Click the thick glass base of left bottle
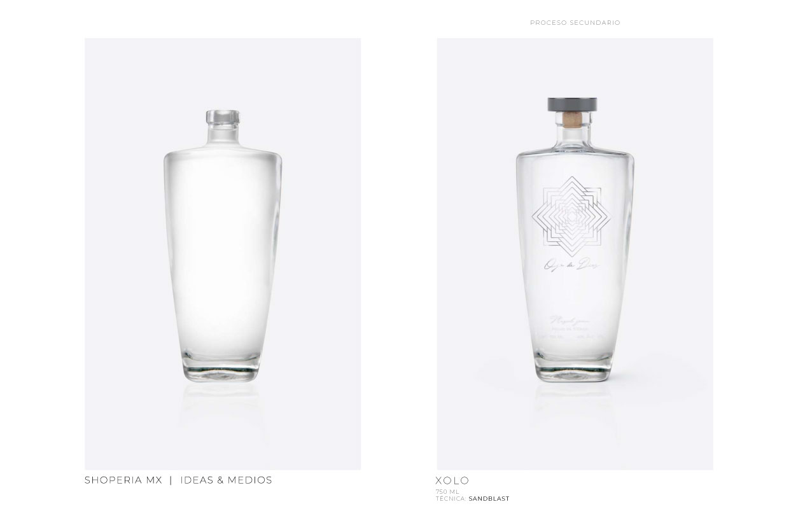This screenshot has width=798, height=532. click(x=222, y=370)
